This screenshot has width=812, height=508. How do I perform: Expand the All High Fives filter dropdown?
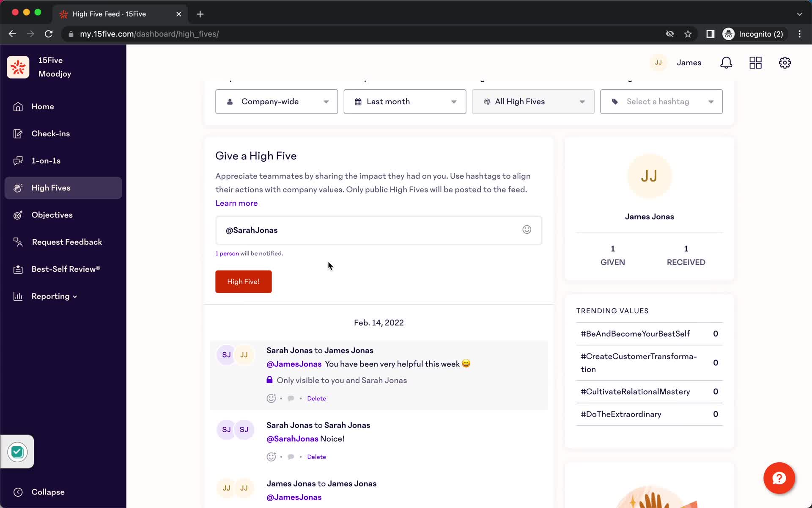point(533,101)
